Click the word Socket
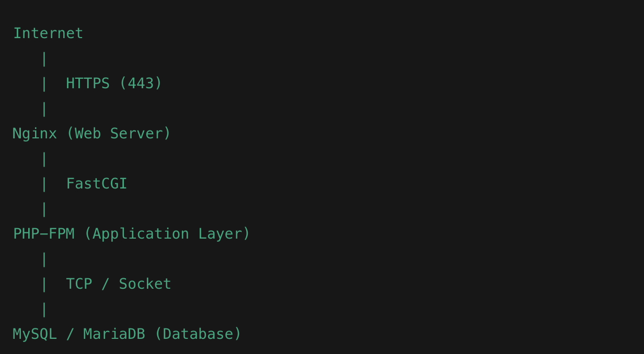644x354 pixels. (145, 284)
